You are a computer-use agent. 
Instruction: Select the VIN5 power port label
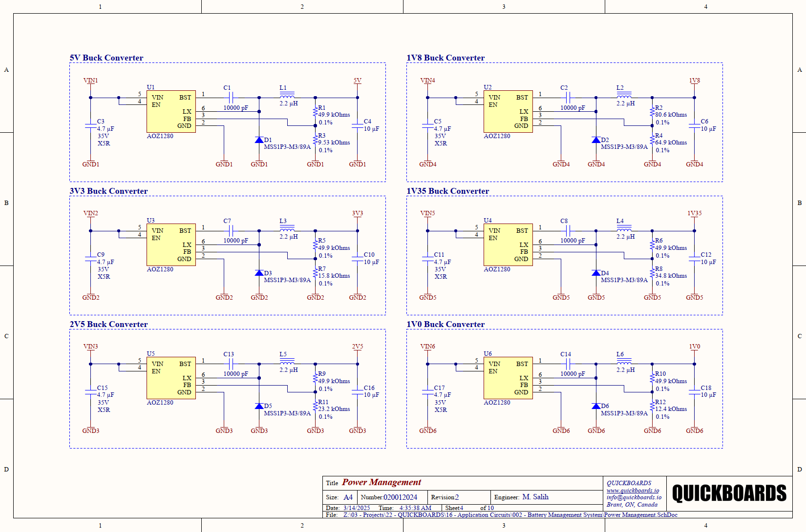click(x=427, y=213)
